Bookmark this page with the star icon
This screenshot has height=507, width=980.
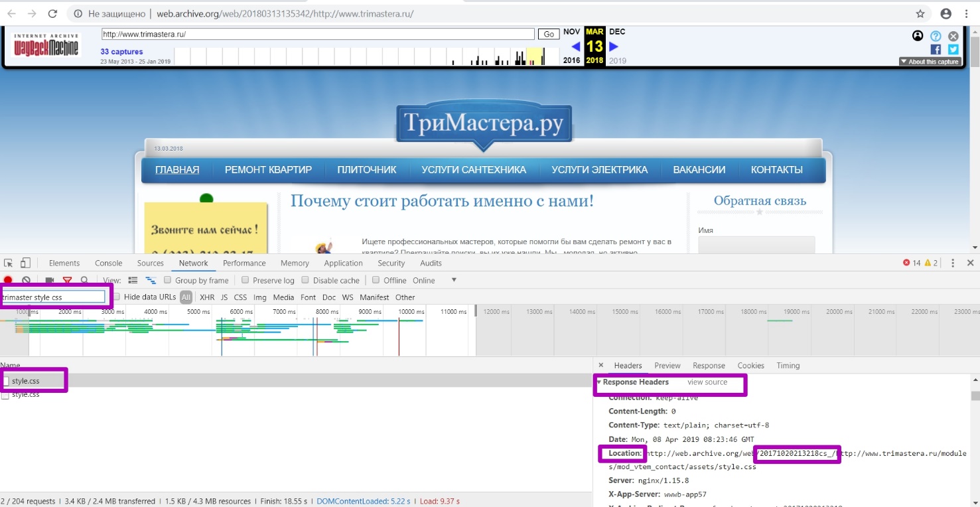point(920,13)
